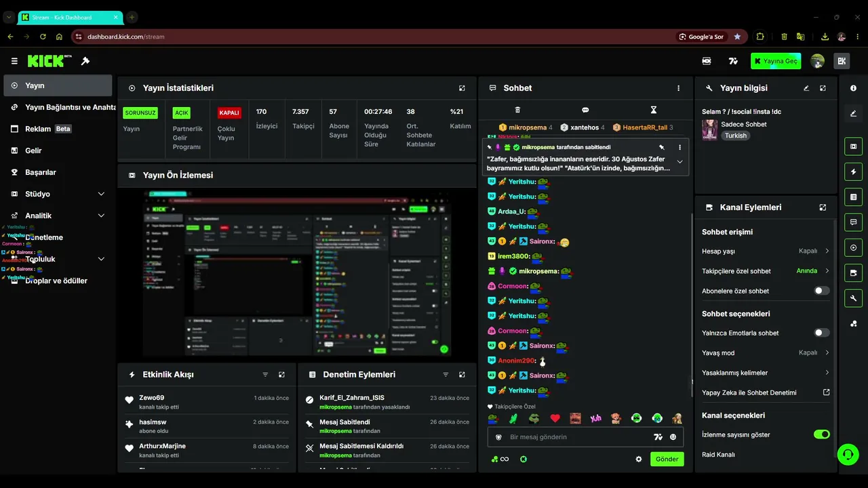Click Yeni sekme plus in browser
The image size is (868, 488).
(132, 17)
